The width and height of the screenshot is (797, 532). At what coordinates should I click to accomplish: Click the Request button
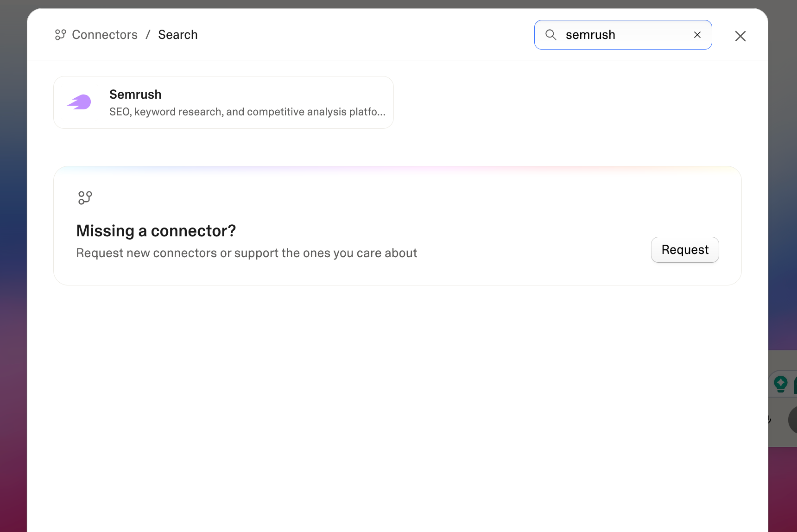click(685, 250)
